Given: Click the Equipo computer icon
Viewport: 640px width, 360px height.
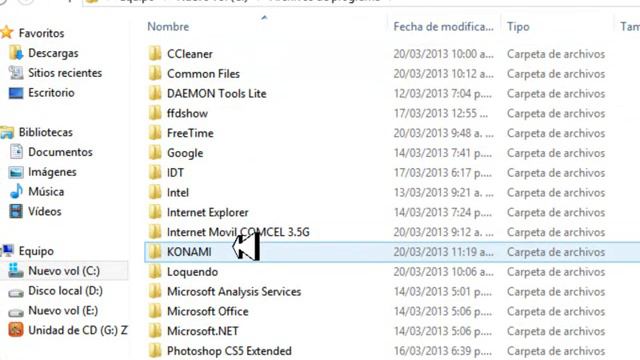Looking at the screenshot, I should [7, 251].
